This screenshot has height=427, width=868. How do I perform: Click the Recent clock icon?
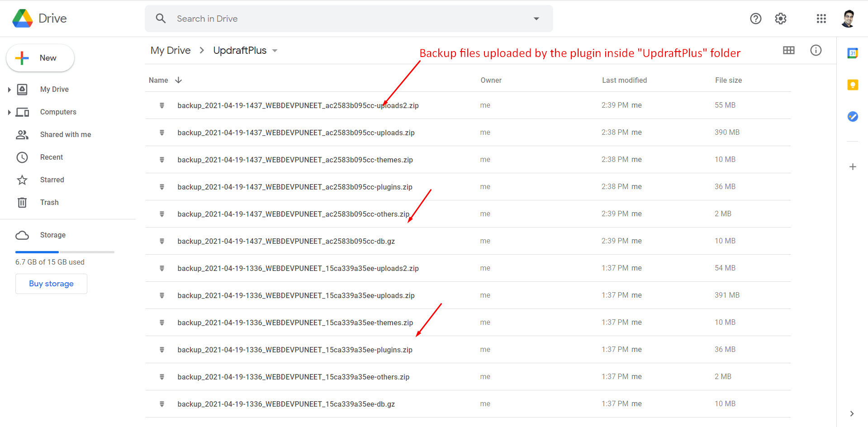click(x=22, y=157)
